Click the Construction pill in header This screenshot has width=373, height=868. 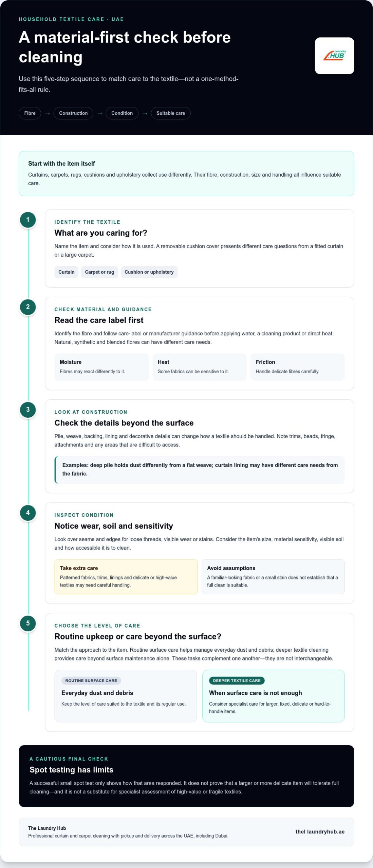(73, 113)
